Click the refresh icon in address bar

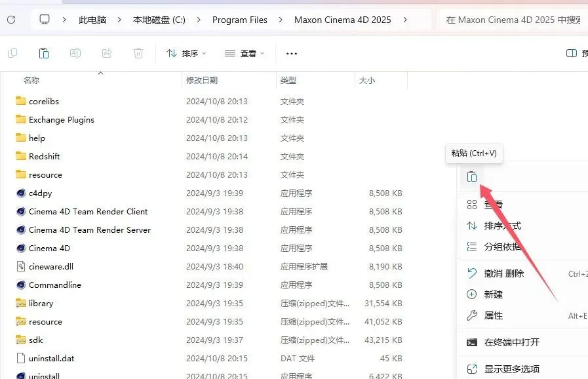click(x=11, y=20)
